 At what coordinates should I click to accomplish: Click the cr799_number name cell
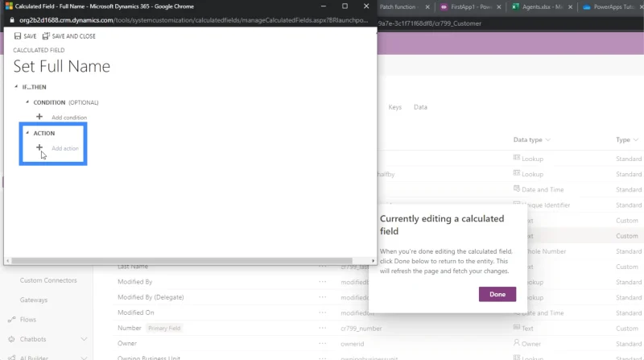[361, 329]
